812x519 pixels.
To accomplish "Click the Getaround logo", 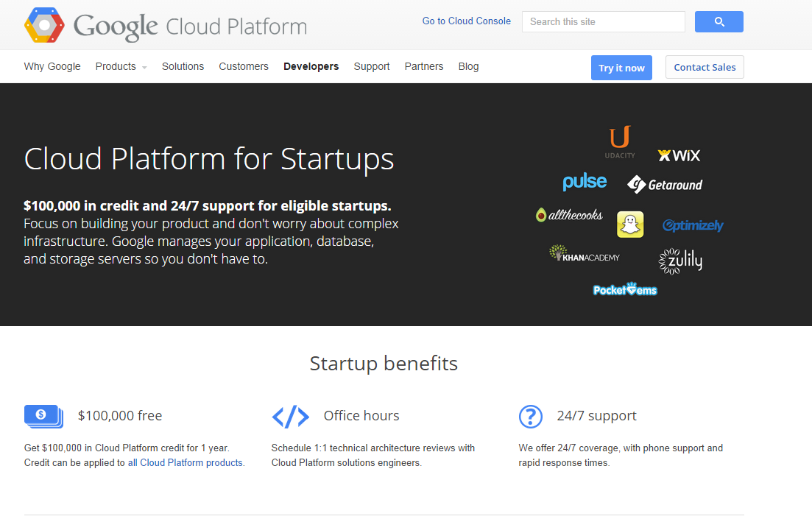I will pyautogui.click(x=665, y=184).
